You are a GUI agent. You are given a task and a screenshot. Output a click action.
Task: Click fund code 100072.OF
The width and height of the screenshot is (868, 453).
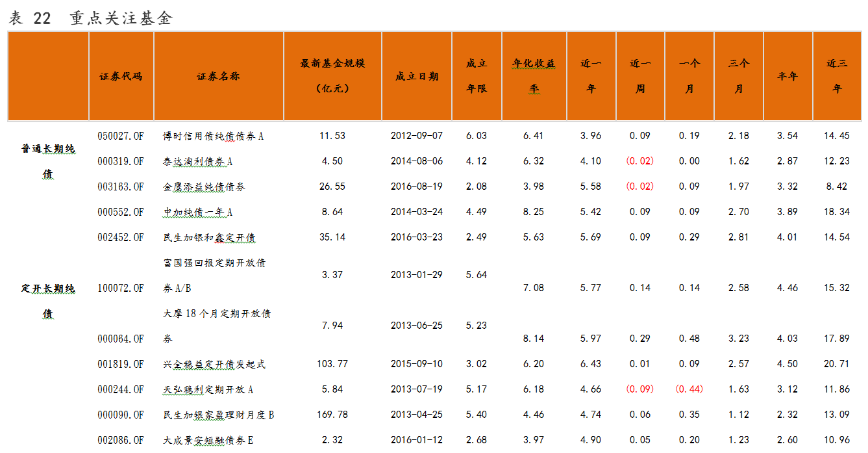pos(121,288)
